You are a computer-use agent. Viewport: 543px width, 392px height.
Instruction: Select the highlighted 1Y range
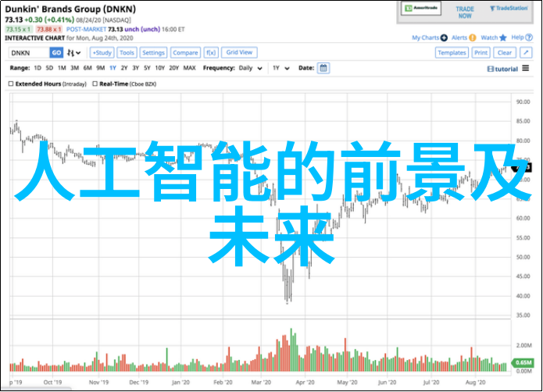[113, 68]
